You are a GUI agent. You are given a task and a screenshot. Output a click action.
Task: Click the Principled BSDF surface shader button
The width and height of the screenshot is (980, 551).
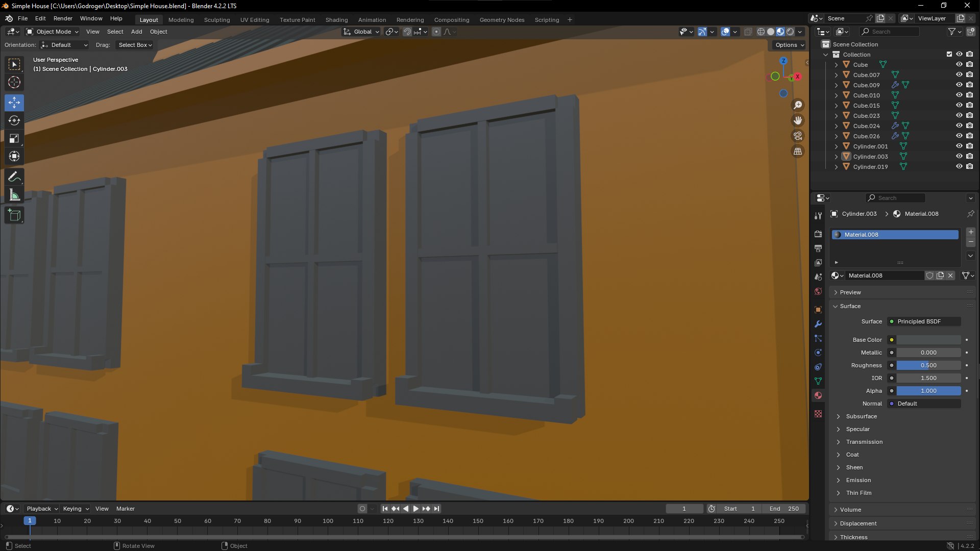(x=924, y=321)
